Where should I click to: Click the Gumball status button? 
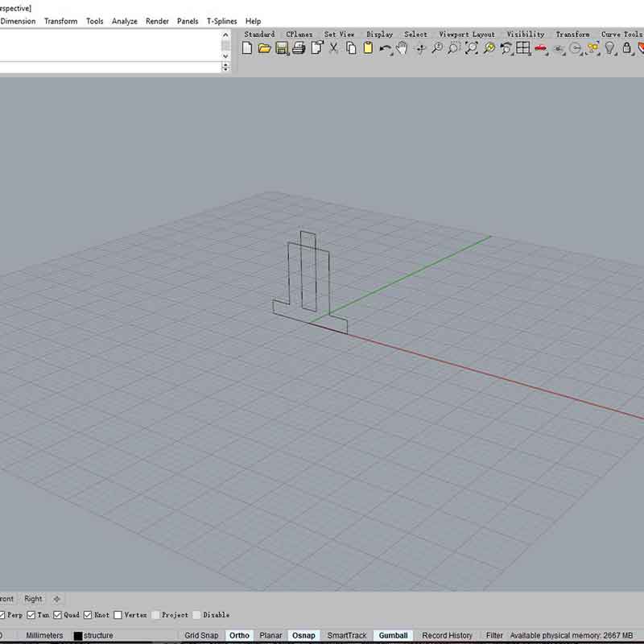coord(393,635)
